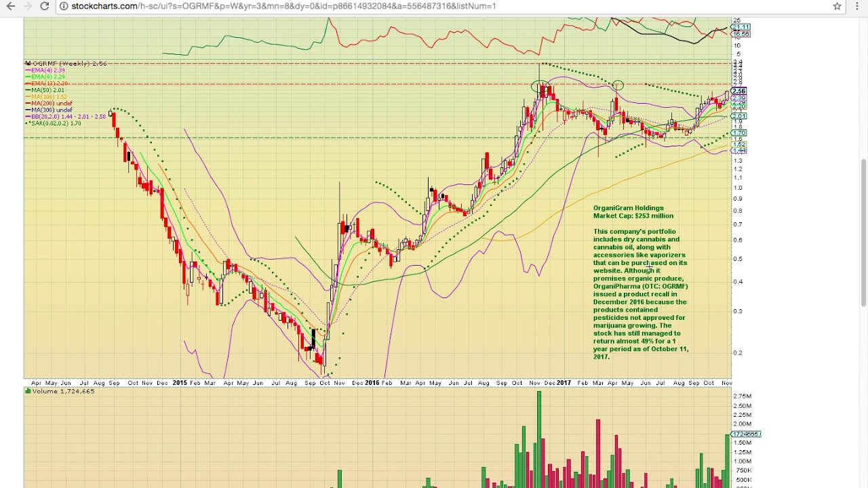Click the 1.52 MA(100) value tag
The height and width of the screenshot is (488, 868).
(738, 144)
